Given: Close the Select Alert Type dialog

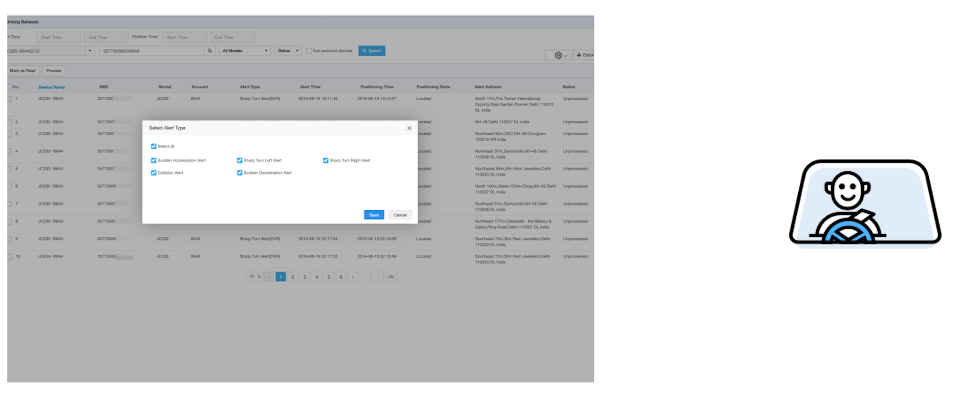Looking at the screenshot, I should (409, 128).
